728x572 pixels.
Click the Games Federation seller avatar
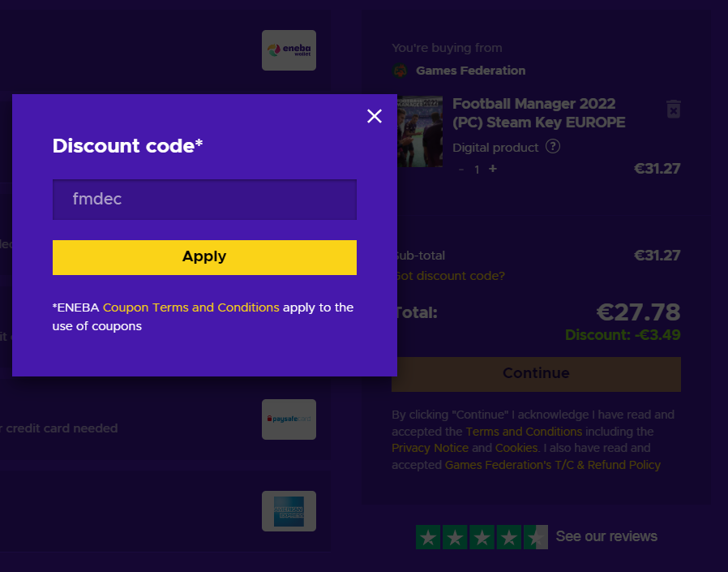[400, 71]
